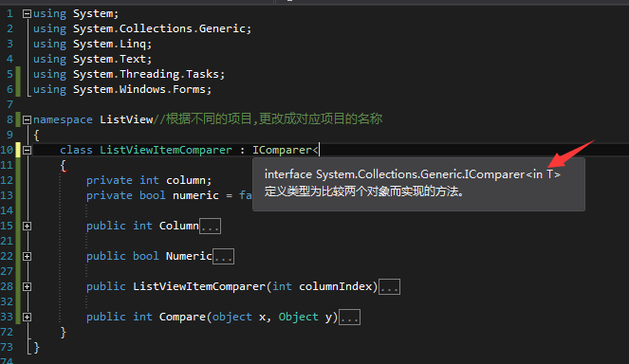629x364 pixels.
Task: Collapse the ListView namespace region
Action: pyautogui.click(x=27, y=119)
